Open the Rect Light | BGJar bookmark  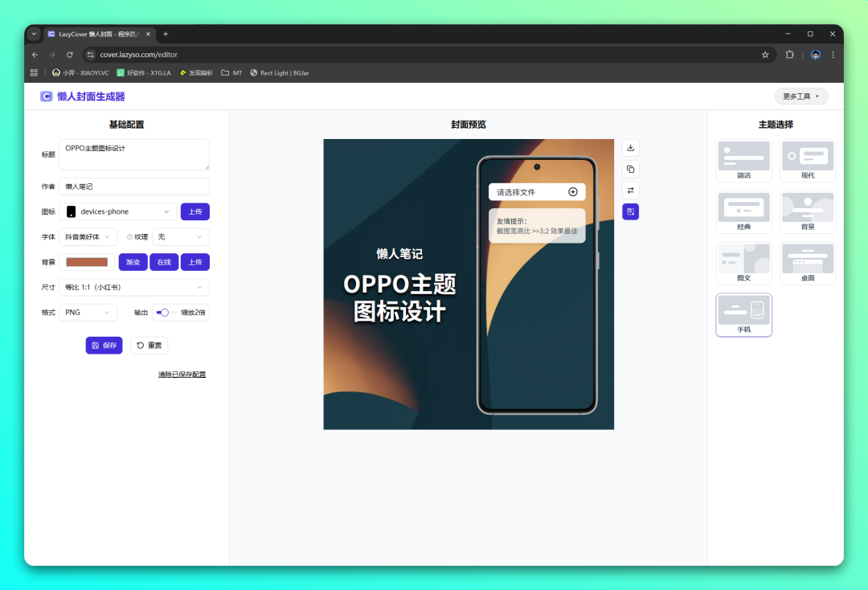coord(280,73)
